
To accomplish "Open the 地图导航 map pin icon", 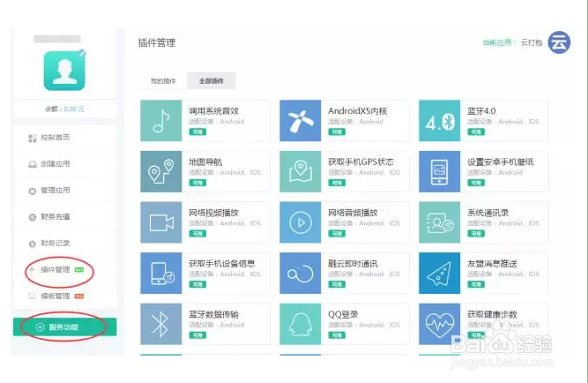I will coord(160,171).
